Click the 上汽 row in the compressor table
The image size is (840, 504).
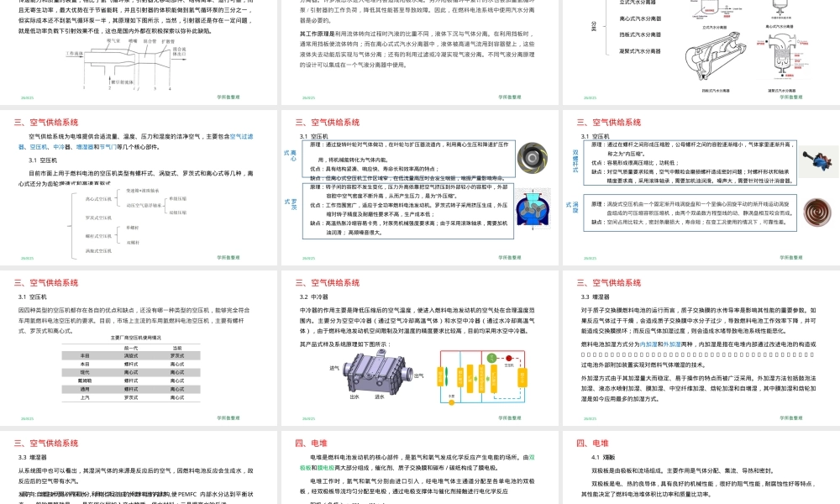(x=131, y=397)
